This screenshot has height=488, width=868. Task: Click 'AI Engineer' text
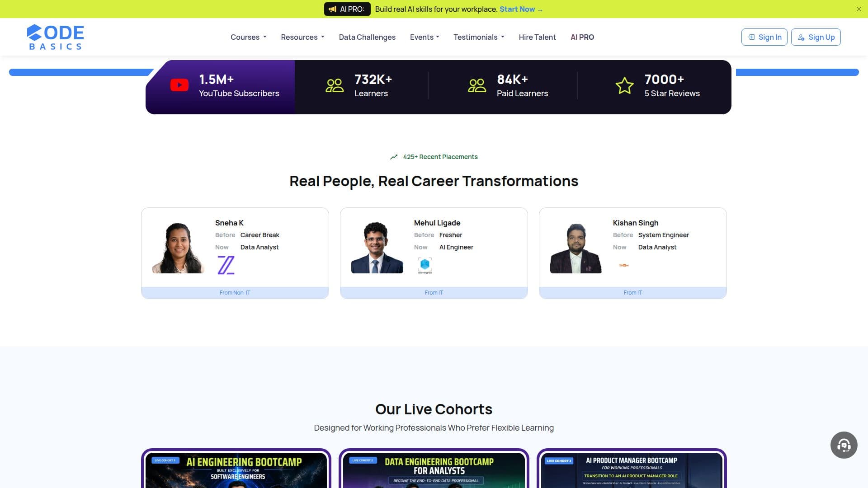tap(456, 247)
